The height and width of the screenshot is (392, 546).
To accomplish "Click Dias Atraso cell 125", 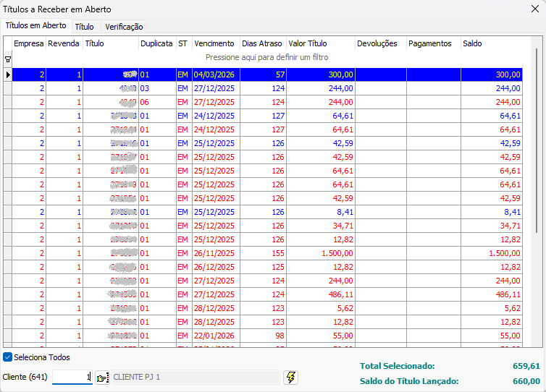I will 263,267.
